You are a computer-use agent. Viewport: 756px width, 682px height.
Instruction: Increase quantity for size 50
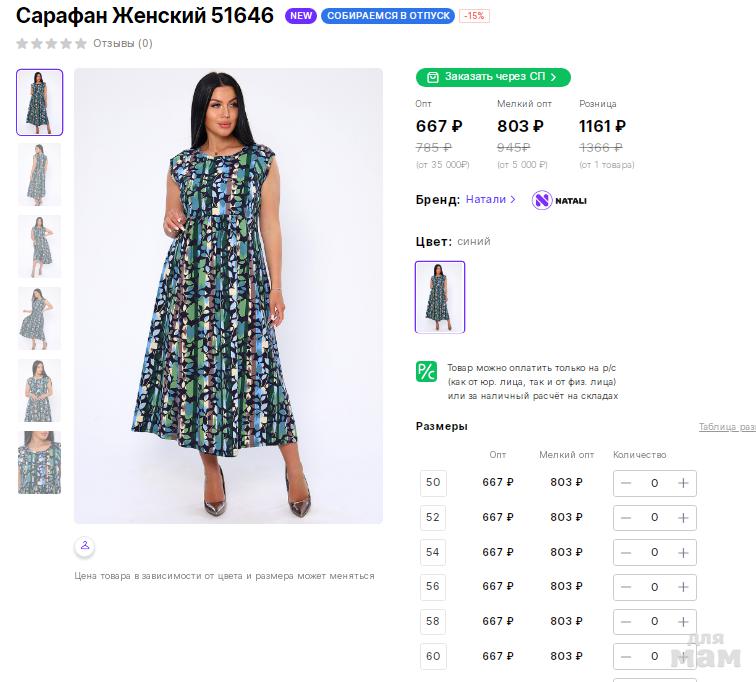click(x=683, y=483)
